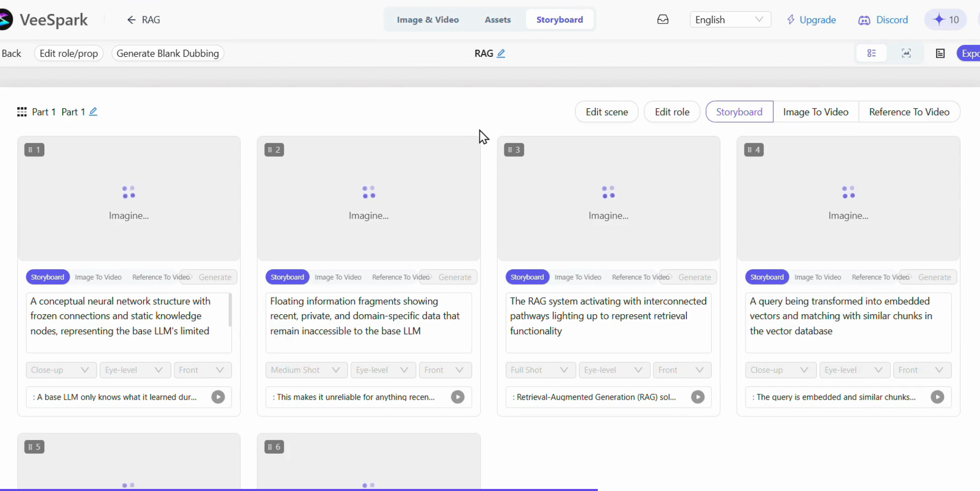Select the Storyboard pill on scene 3
980x491 pixels.
click(527, 277)
